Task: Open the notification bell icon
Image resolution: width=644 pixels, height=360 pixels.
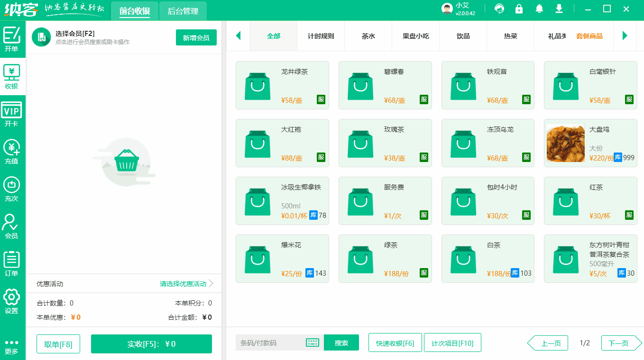Action: [x=539, y=9]
